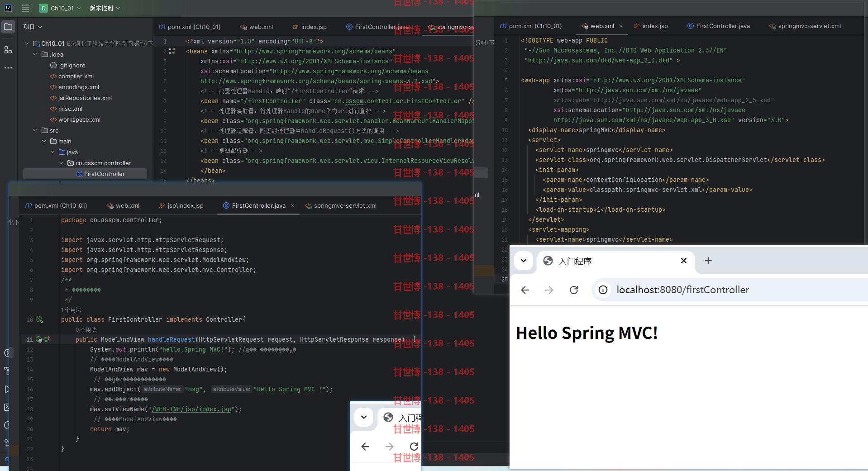
Task: Reload the localhost:8080/firstController page
Action: (x=574, y=290)
